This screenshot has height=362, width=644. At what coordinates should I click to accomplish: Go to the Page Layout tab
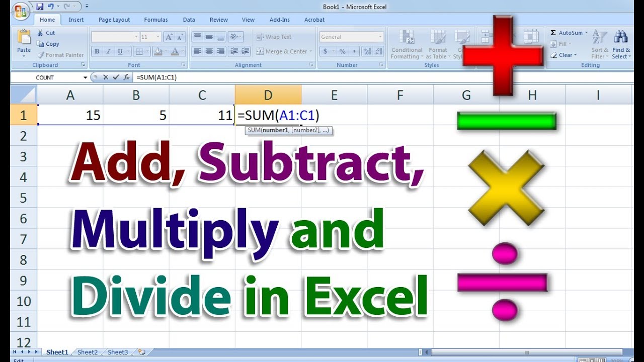tap(114, 20)
